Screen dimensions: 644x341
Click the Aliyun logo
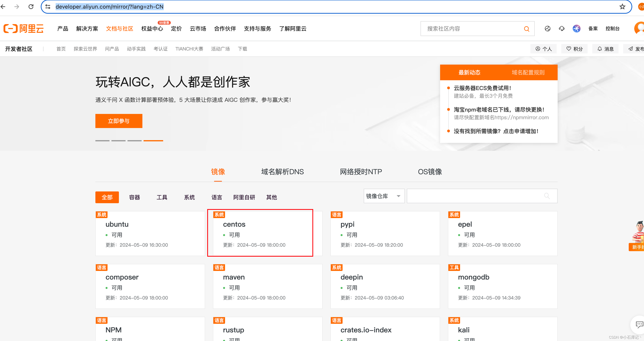point(24,29)
